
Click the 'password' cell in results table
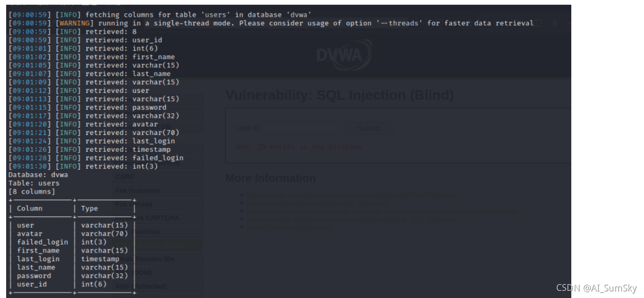(34, 276)
